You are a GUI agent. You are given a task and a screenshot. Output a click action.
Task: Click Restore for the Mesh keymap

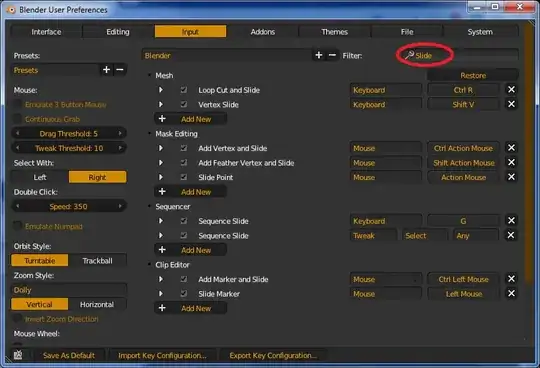pos(473,75)
